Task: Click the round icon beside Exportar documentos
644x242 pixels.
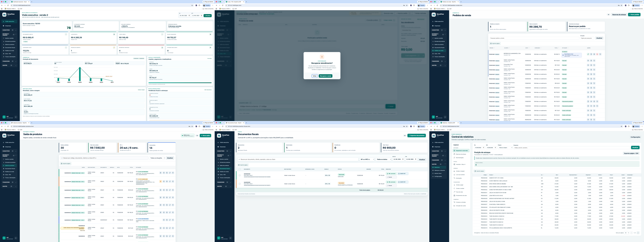Action: (405, 135)
